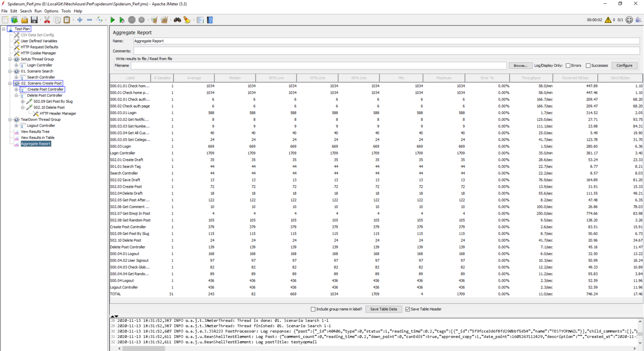Create a new test plan with New icon
Viewport: 644px width, 351px height.
[x=5, y=20]
